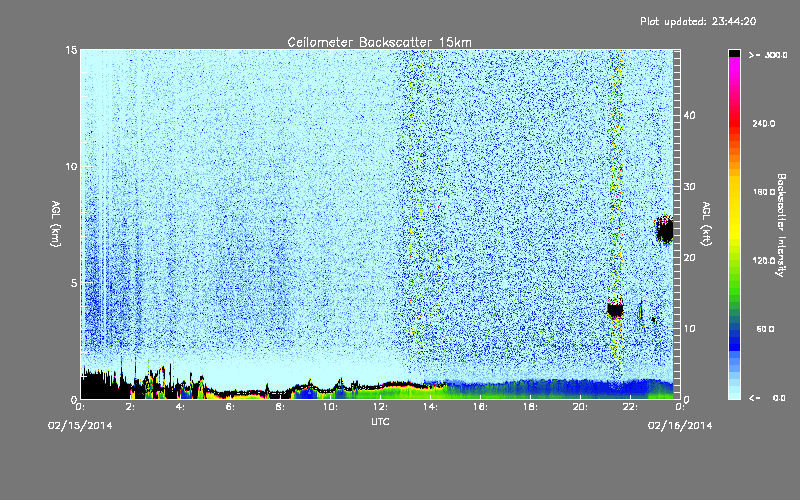800x500 pixels.
Task: Click the 10: hour tick label on the time axis
Action: (330, 407)
